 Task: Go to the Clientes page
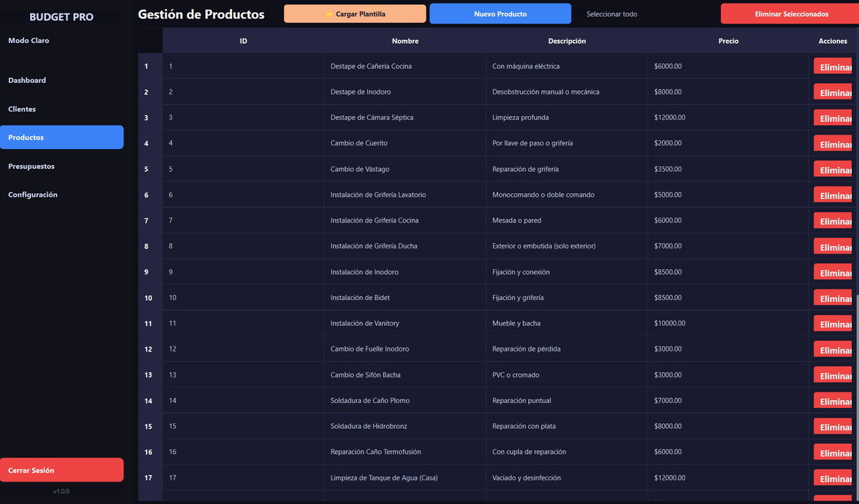click(22, 109)
